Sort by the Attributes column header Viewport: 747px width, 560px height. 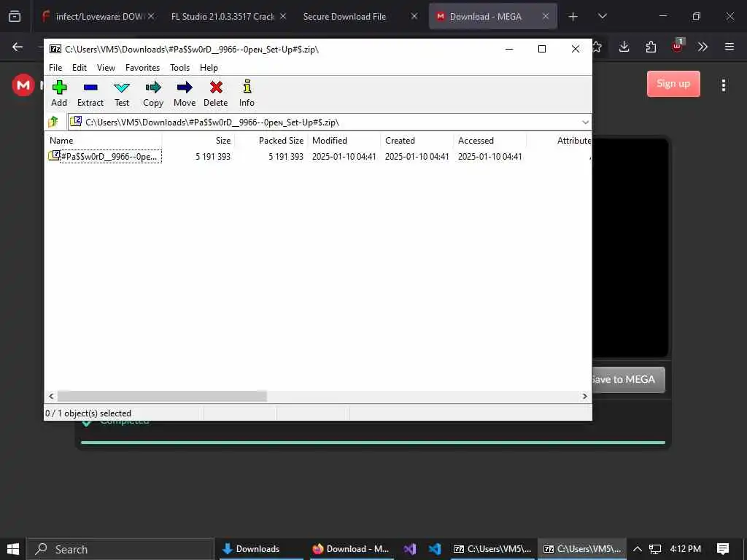[x=560, y=141]
